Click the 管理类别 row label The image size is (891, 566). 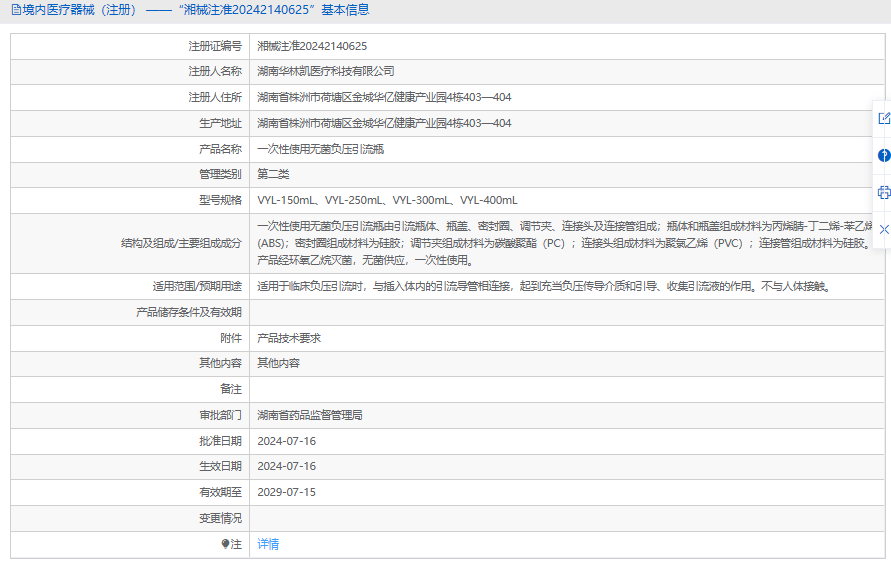(220, 174)
